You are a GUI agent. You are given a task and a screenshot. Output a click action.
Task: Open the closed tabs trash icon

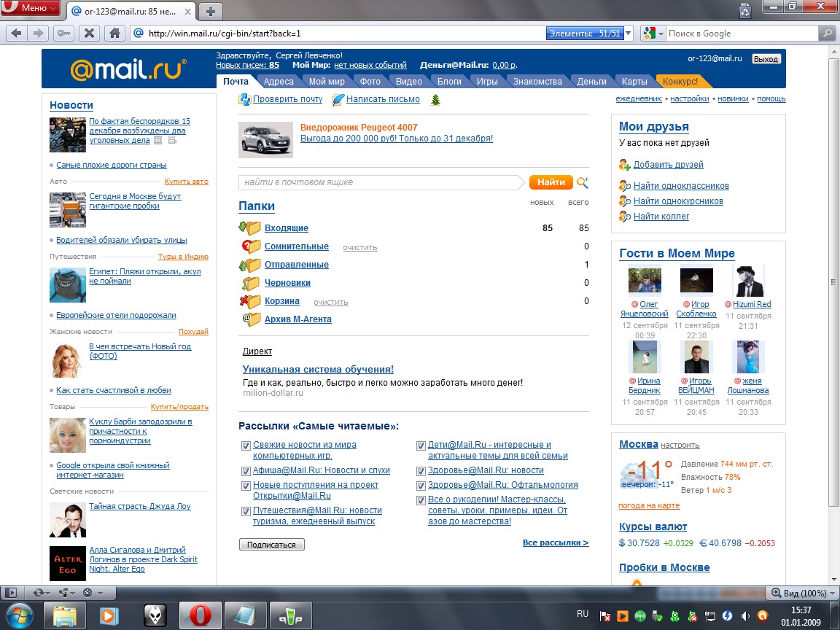745,10
